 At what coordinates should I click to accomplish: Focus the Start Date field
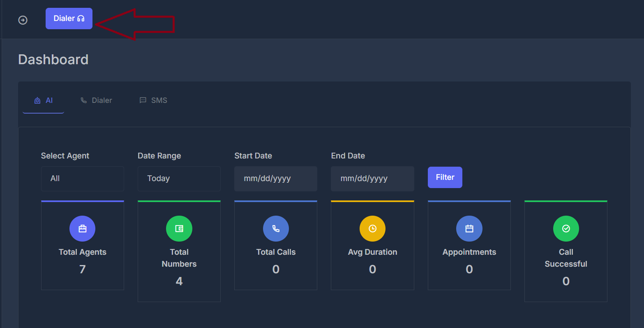[276, 179]
